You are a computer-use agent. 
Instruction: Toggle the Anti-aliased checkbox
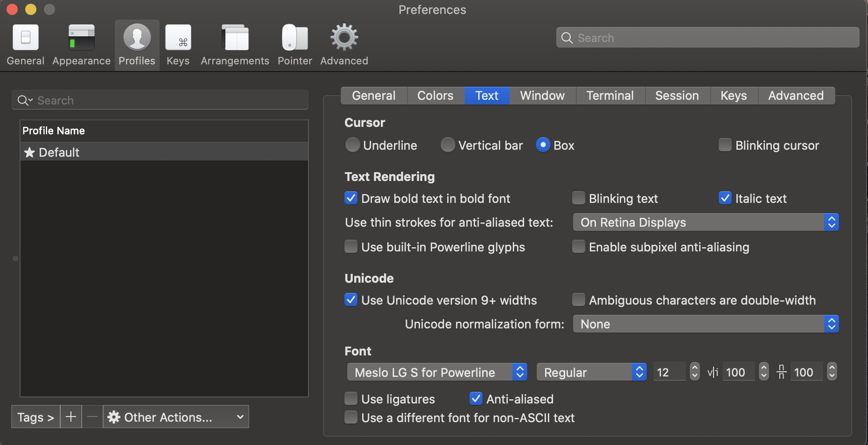coord(476,399)
